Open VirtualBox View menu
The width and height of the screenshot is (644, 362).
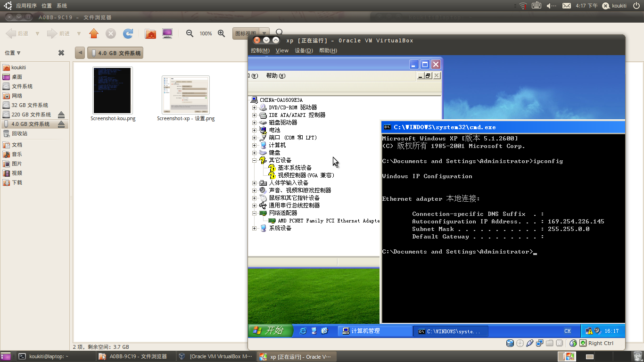pos(282,50)
